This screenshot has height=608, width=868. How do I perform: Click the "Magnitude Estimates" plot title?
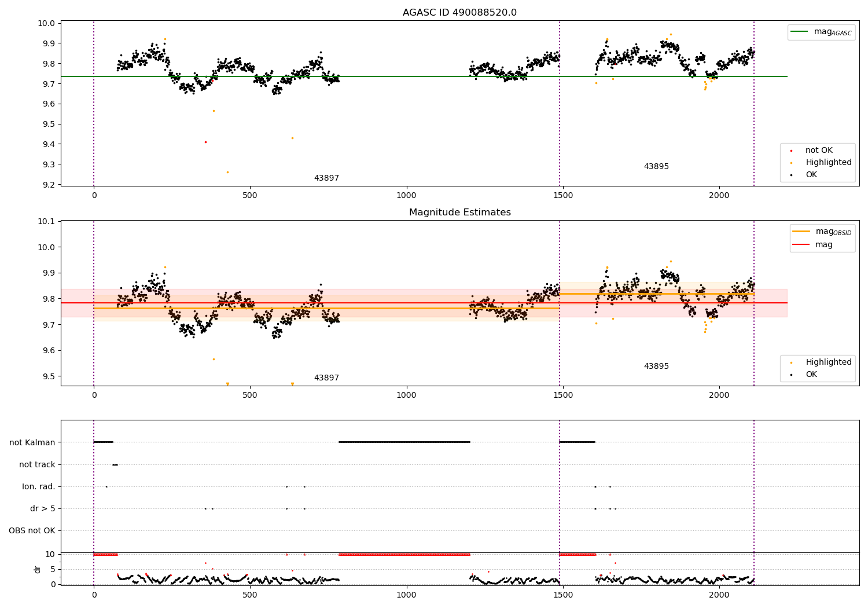pyautogui.click(x=459, y=213)
